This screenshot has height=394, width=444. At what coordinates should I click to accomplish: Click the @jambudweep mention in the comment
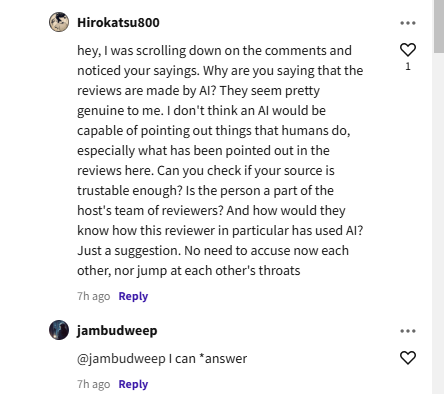[121, 359]
